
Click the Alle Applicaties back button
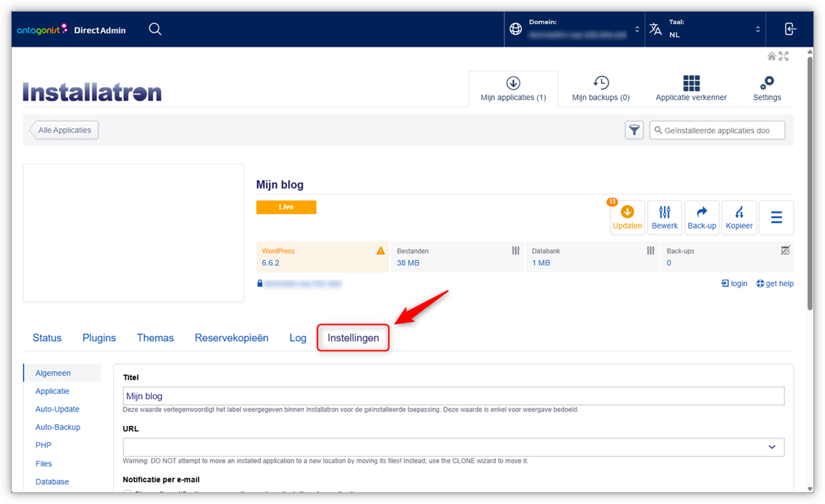tap(64, 130)
